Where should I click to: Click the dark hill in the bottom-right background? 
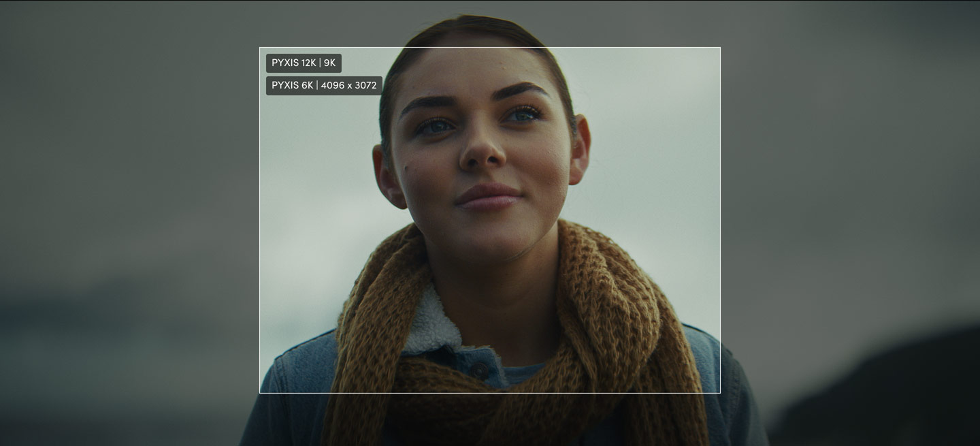[x=885, y=395]
